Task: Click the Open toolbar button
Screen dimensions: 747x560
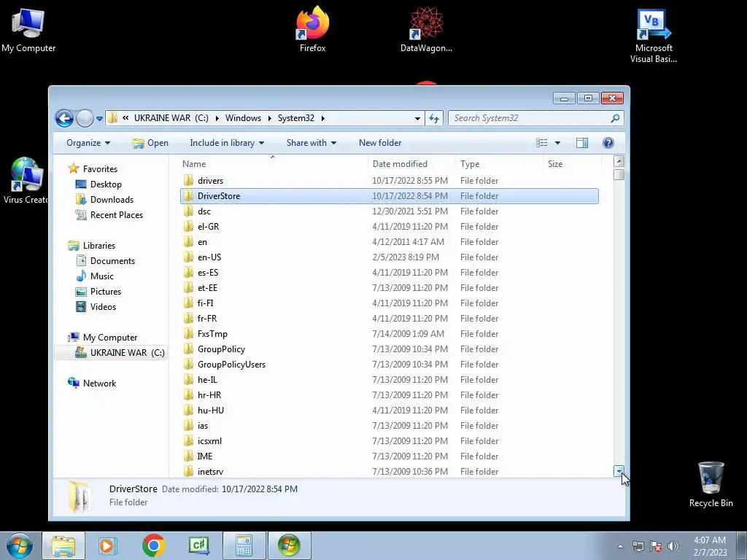Action: pos(150,143)
